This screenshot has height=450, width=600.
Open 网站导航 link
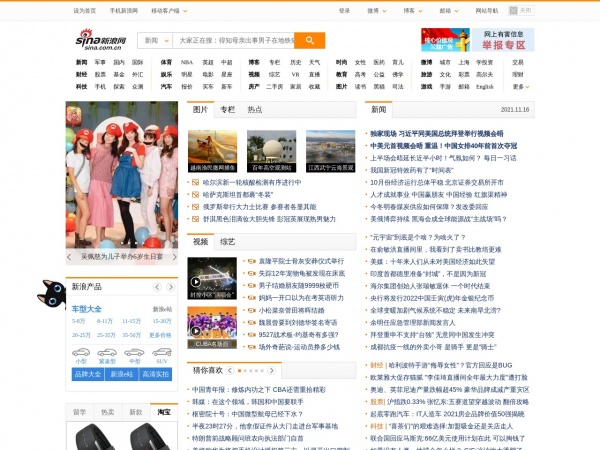coord(487,11)
